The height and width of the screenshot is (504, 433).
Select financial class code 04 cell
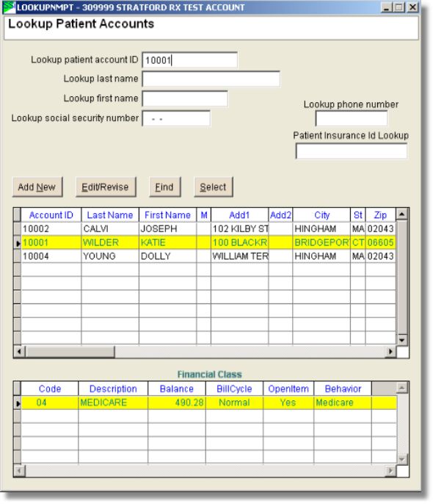(50, 403)
